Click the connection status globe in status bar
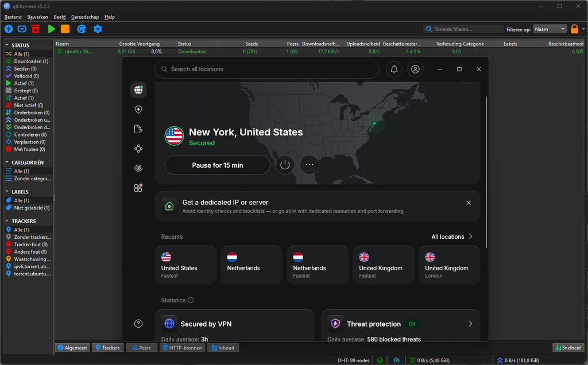The height and width of the screenshot is (365, 588). 380,360
